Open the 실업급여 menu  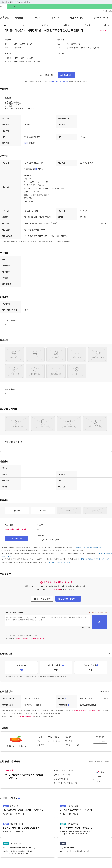[x=56, y=18]
